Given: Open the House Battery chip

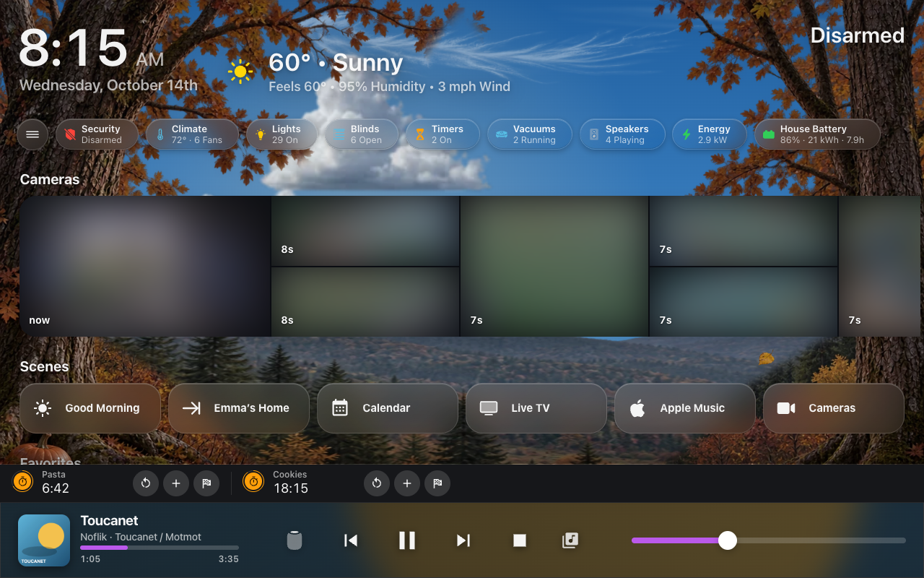Looking at the screenshot, I should click(817, 134).
